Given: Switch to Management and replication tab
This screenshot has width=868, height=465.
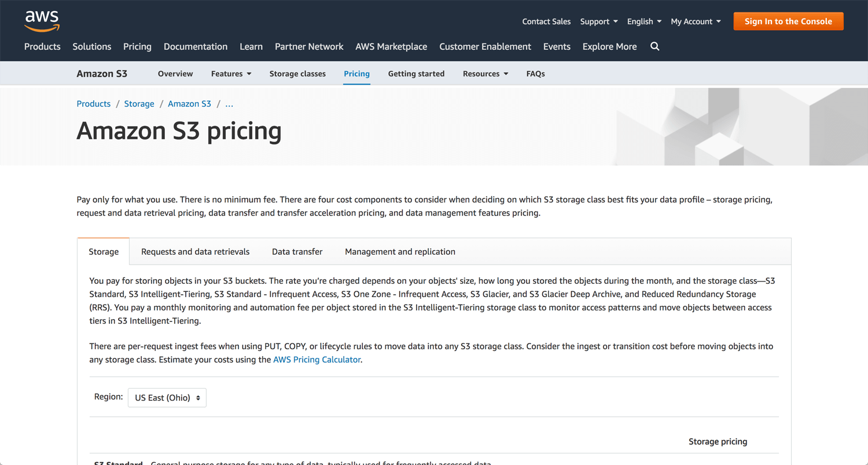Looking at the screenshot, I should [x=400, y=251].
